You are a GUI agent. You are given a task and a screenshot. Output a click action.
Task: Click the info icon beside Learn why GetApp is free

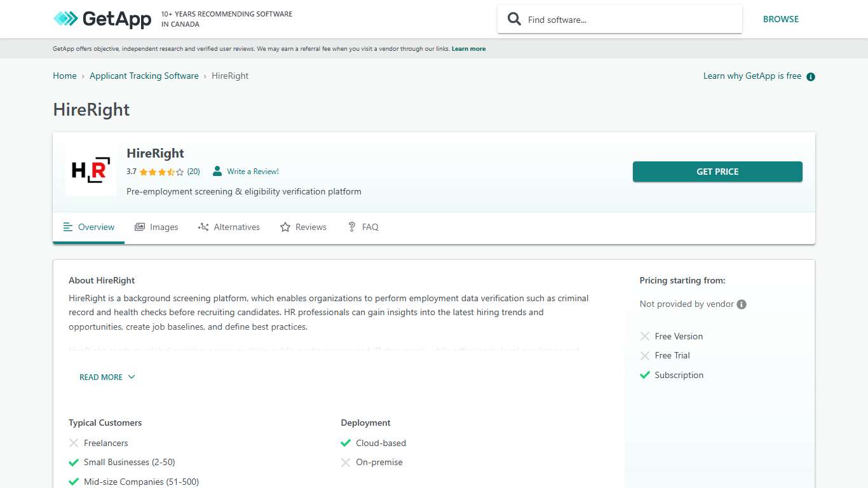pos(810,77)
